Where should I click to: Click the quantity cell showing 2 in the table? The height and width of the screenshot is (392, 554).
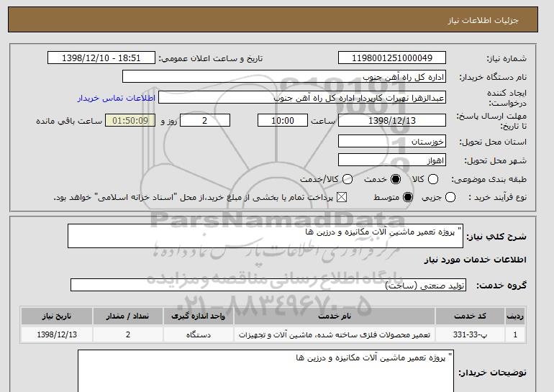128,334
